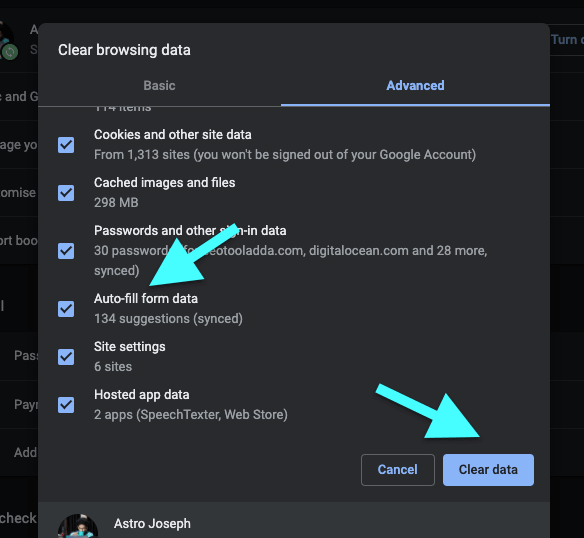This screenshot has width=584, height=538.
Task: Click the '6 sites' text
Action: (113, 367)
